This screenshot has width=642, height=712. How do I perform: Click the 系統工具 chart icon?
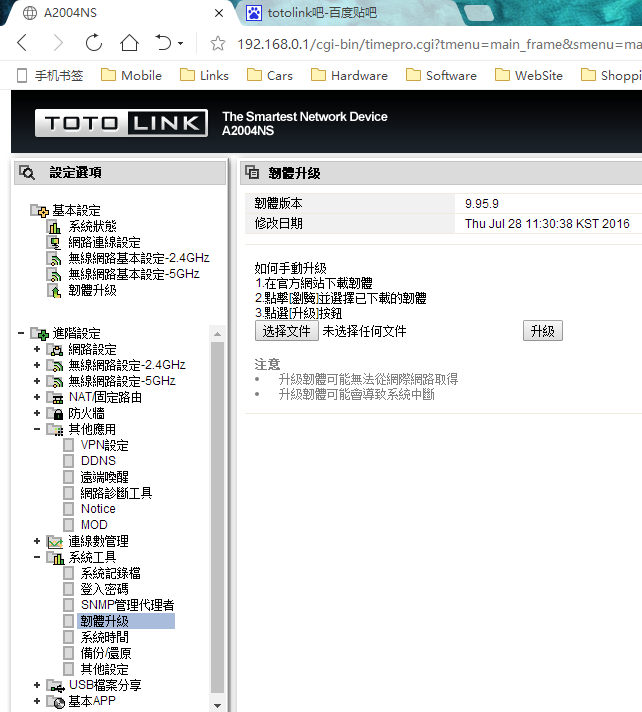[x=55, y=558]
